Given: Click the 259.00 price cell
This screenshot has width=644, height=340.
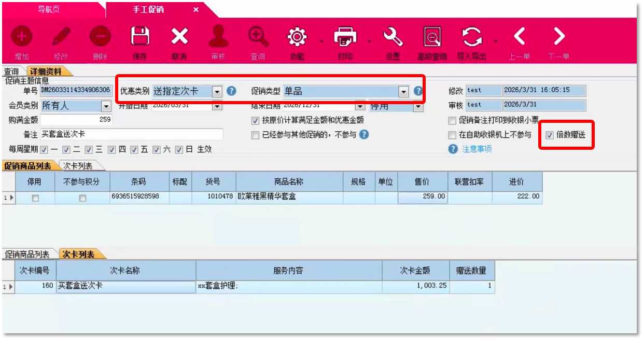Looking at the screenshot, I should (423, 197).
